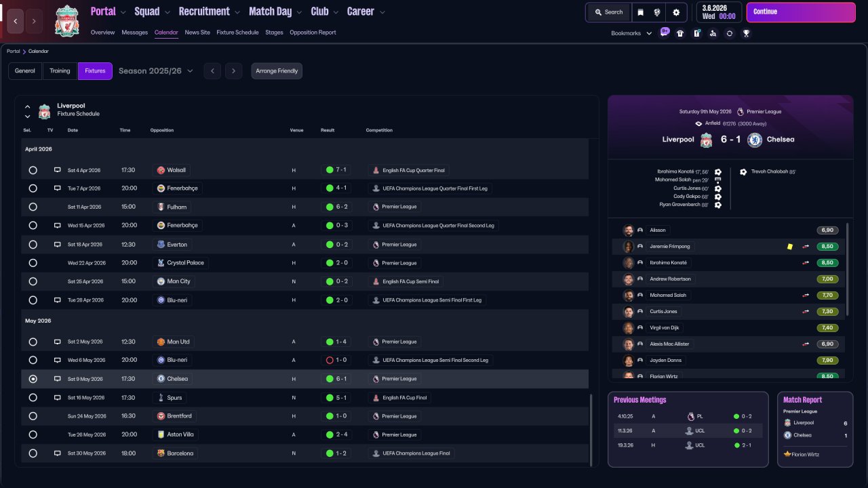Go back with the left navigation arrow
Screen dimensions: 868x488
16,21
